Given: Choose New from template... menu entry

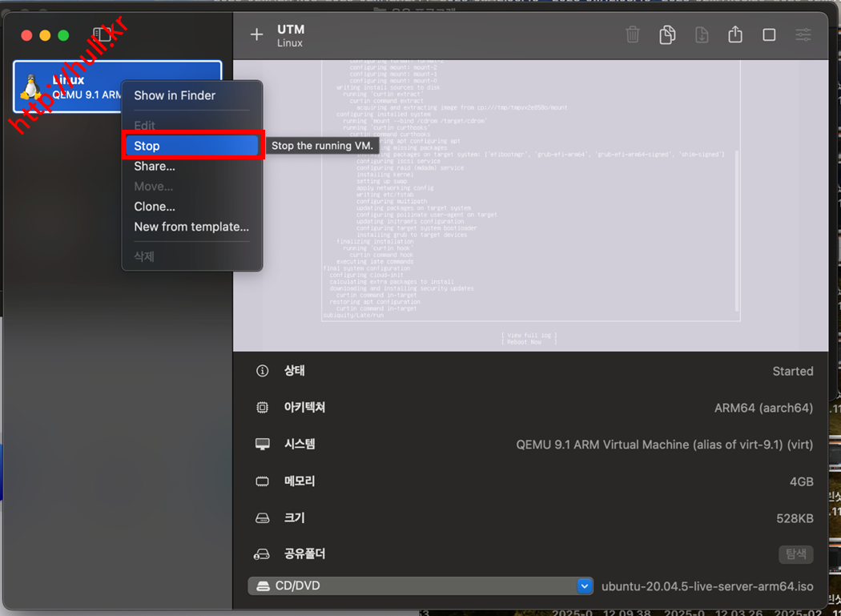Looking at the screenshot, I should click(192, 227).
